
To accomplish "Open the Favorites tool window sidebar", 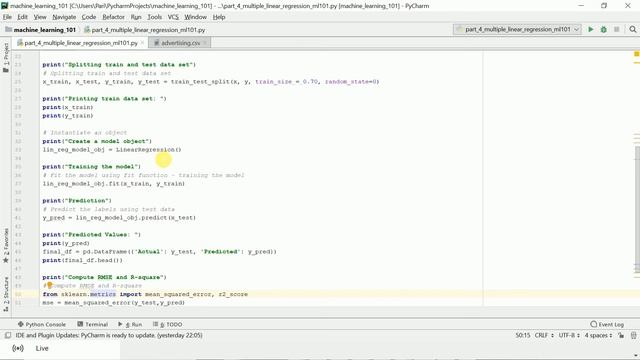I will pos(6,246).
